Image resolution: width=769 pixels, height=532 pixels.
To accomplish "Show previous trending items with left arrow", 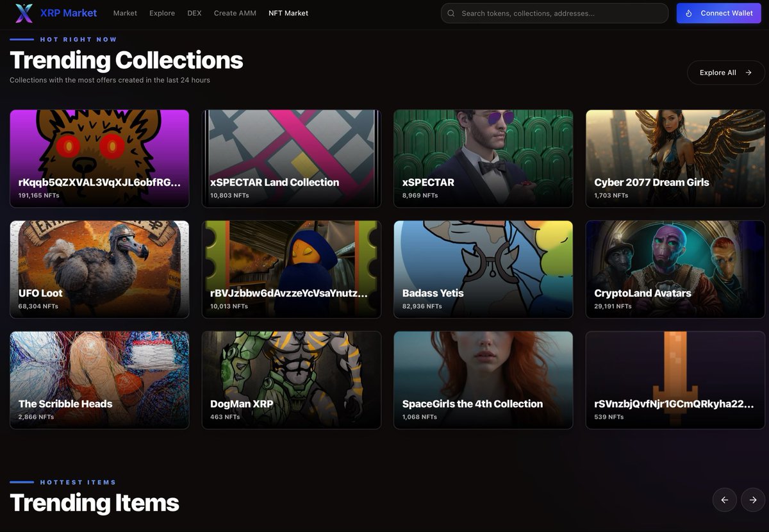I will click(x=725, y=500).
